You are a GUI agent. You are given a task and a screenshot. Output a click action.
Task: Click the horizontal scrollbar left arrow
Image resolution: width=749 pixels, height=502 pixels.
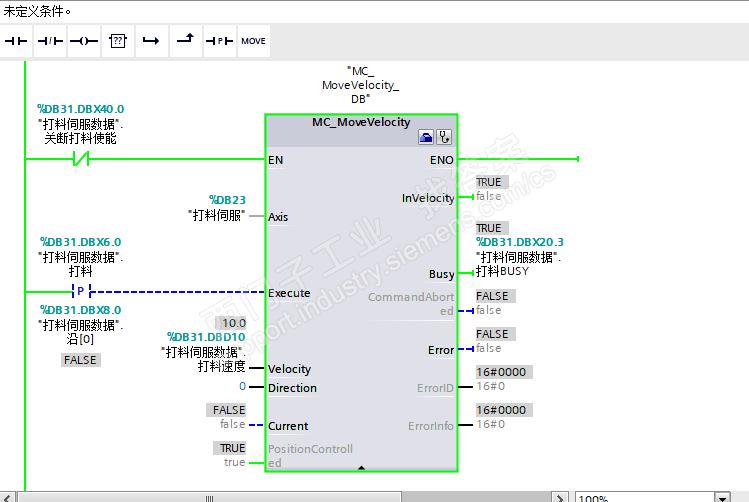point(7,498)
